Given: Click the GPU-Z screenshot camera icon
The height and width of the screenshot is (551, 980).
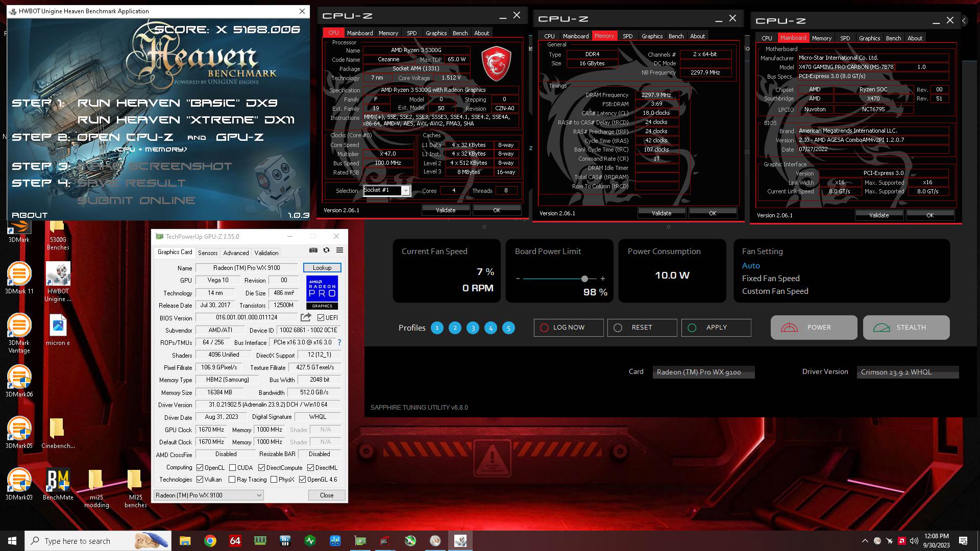Looking at the screenshot, I should click(x=313, y=250).
